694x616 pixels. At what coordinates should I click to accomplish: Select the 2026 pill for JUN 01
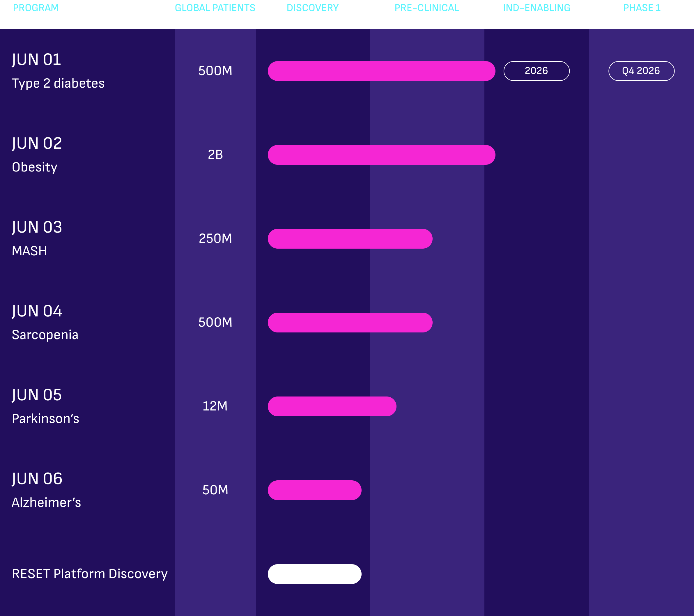tap(537, 71)
